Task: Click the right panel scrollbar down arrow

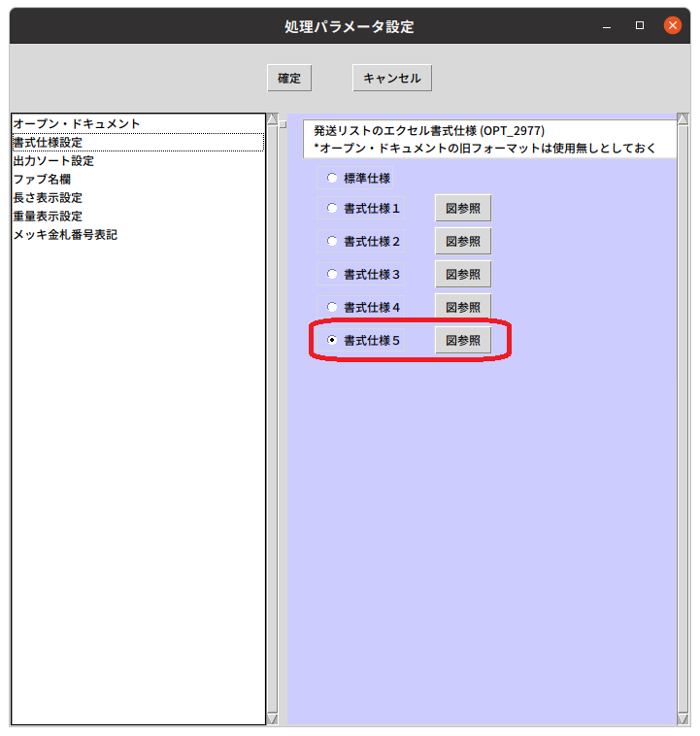Action: 683,719
